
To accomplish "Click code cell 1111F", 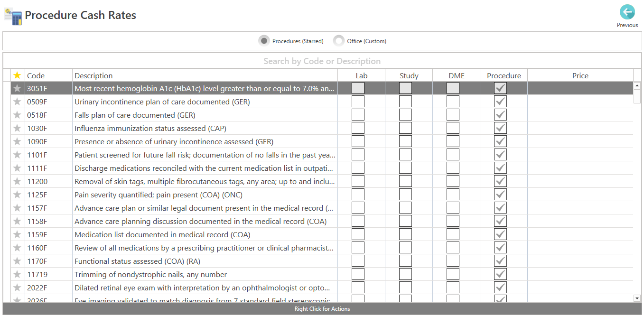I will pyautogui.click(x=48, y=168).
